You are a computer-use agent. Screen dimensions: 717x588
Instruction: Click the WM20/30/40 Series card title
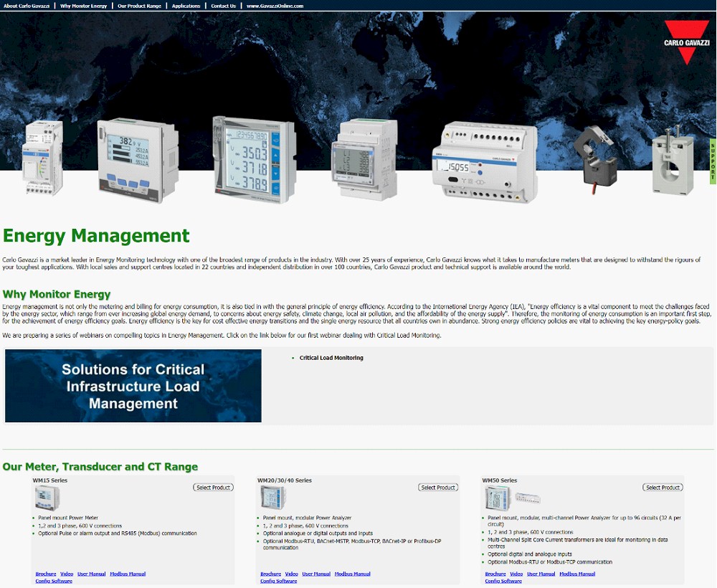[285, 480]
